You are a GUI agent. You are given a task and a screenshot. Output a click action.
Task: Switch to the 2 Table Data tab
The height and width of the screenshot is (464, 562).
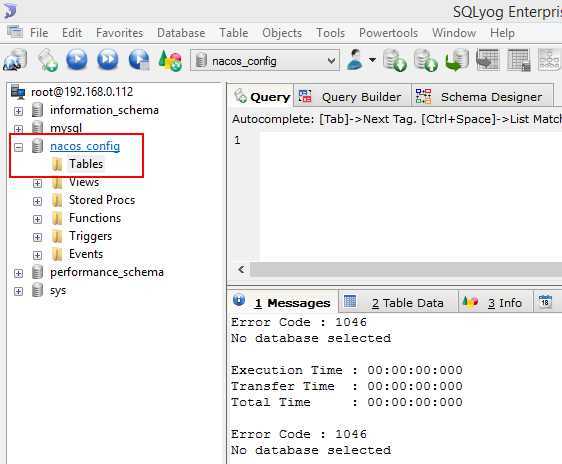click(x=398, y=303)
